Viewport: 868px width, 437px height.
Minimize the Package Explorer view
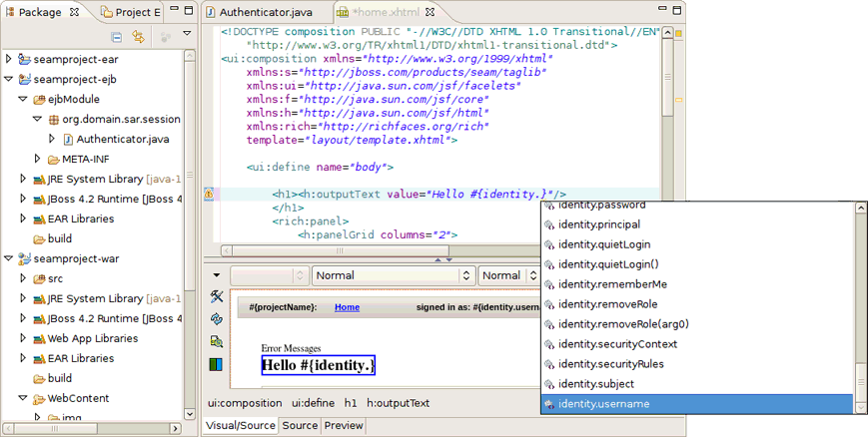tap(174, 9)
